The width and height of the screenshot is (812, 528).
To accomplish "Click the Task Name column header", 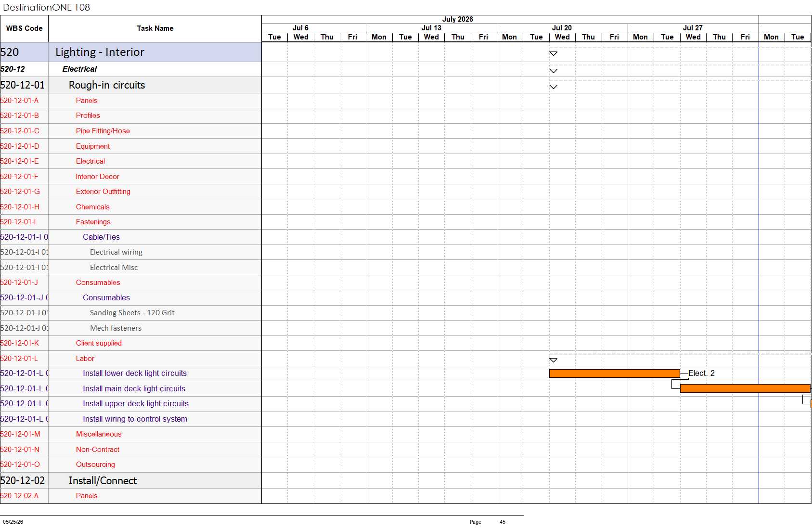I will [x=155, y=28].
